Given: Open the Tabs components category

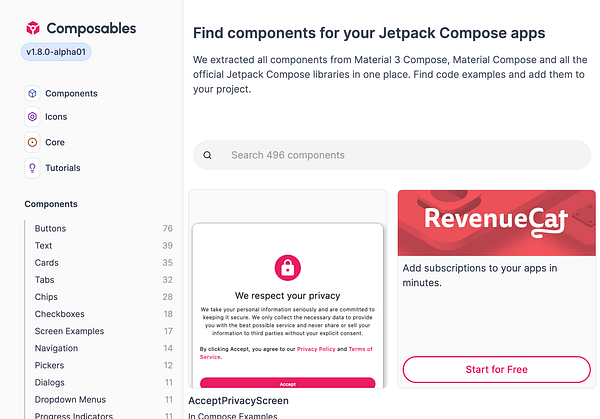Looking at the screenshot, I should click(45, 280).
